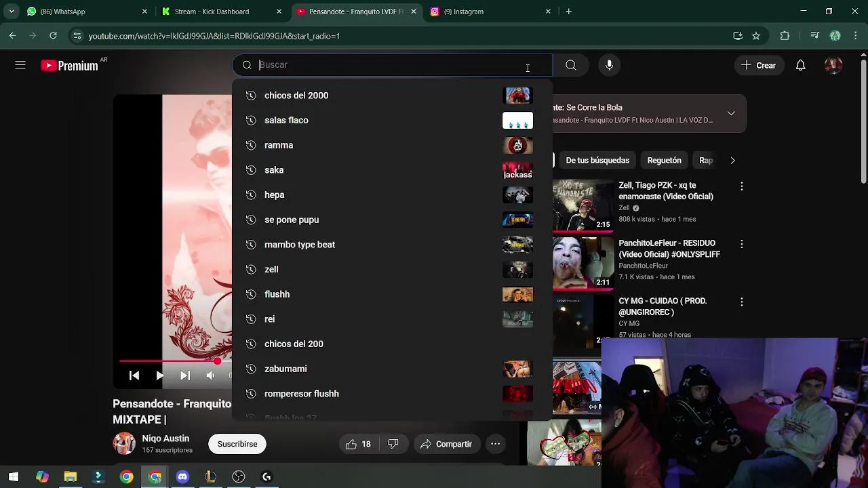Click the search magnifier button

coord(571,65)
